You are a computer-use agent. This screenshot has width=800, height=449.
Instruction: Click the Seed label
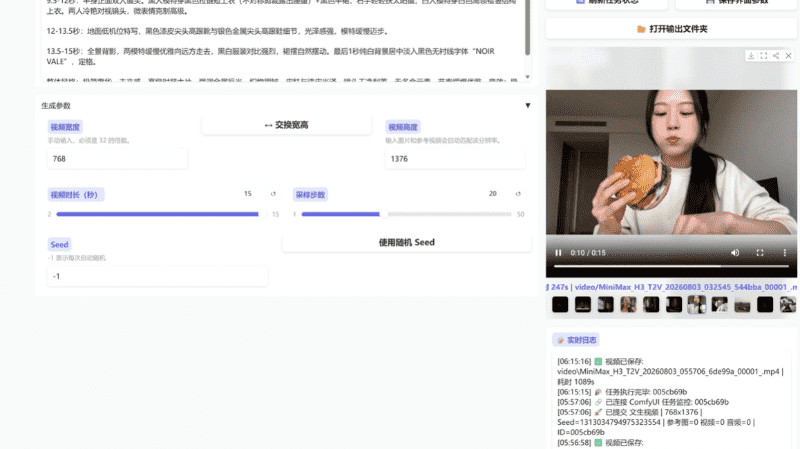coord(59,244)
